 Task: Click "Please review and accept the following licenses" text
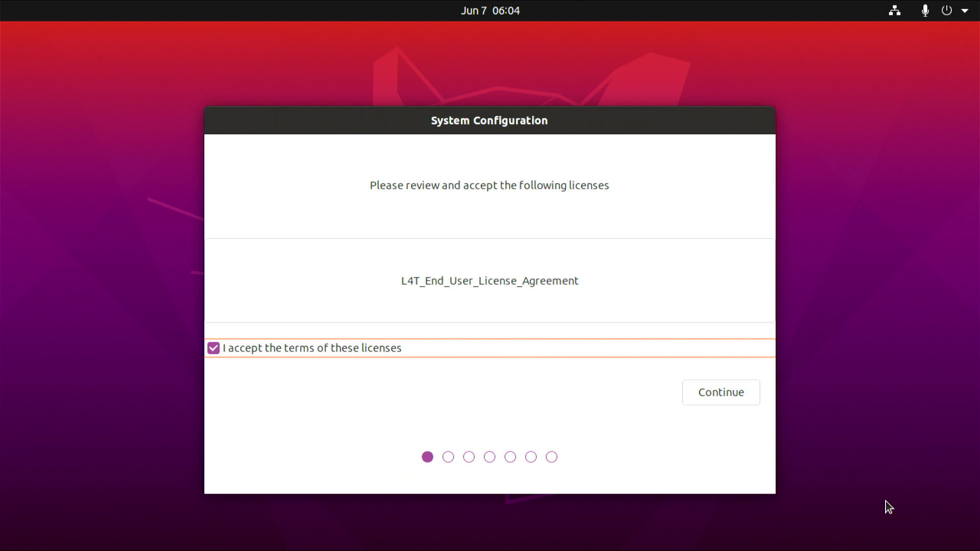coord(489,186)
